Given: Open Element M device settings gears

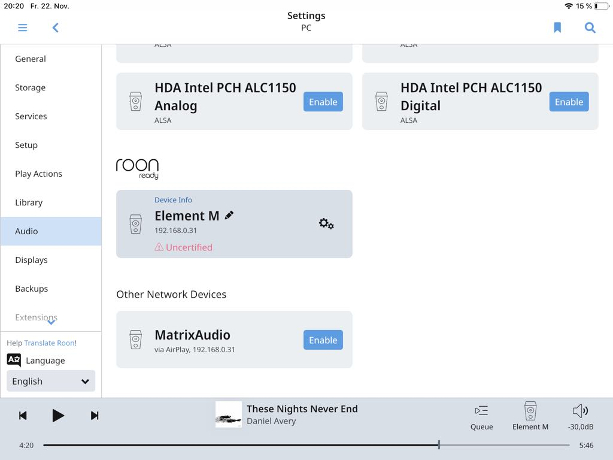Looking at the screenshot, I should click(326, 224).
